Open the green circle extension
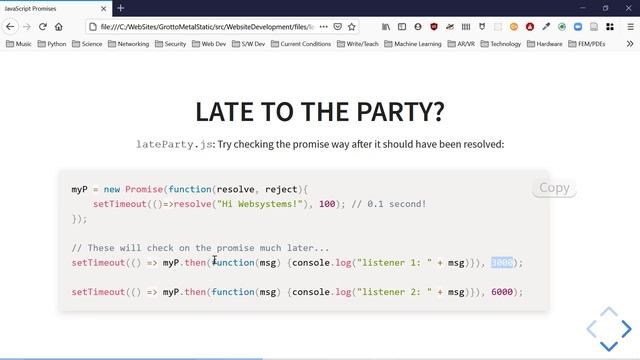This screenshot has height=360, width=640. point(562,27)
